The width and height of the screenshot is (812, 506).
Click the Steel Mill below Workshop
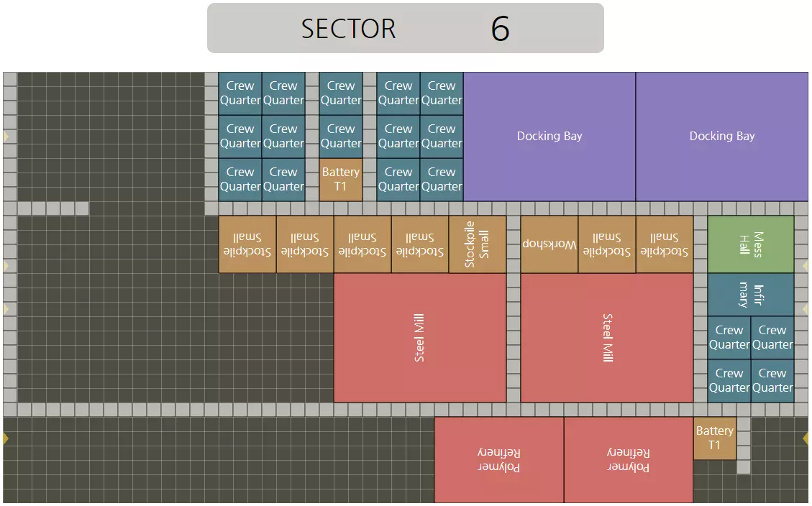pyautogui.click(x=607, y=337)
